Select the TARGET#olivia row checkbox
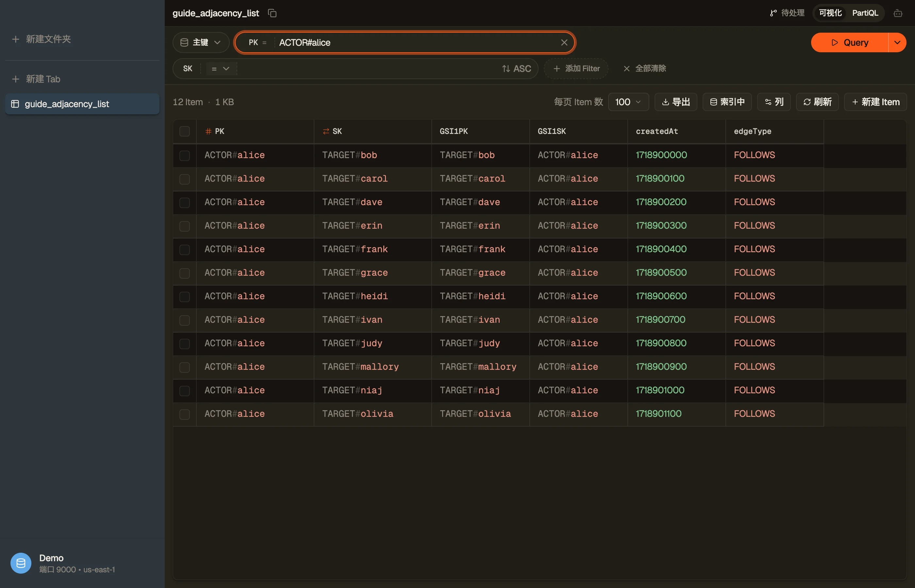 coord(184,414)
